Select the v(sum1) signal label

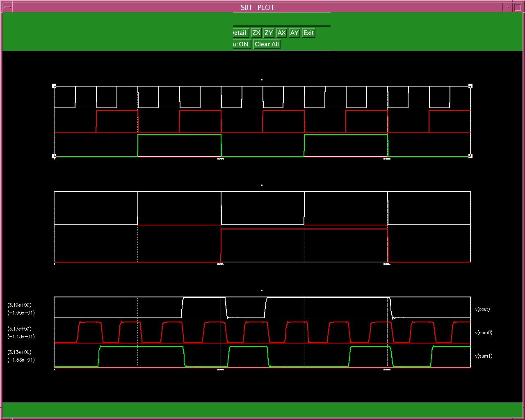tap(484, 356)
